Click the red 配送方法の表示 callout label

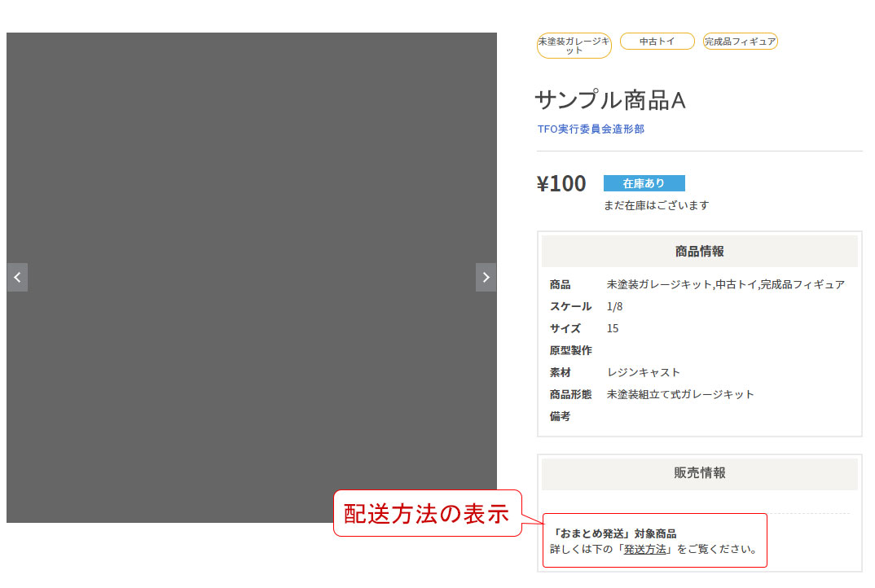coord(426,514)
